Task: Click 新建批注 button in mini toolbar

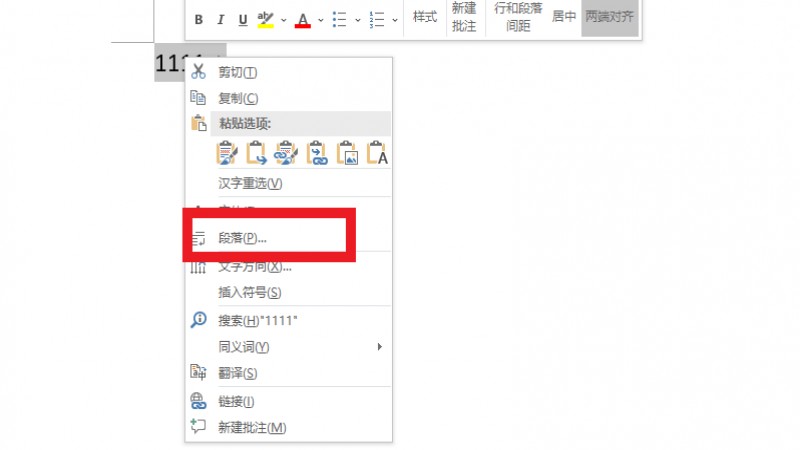Action: (464, 17)
